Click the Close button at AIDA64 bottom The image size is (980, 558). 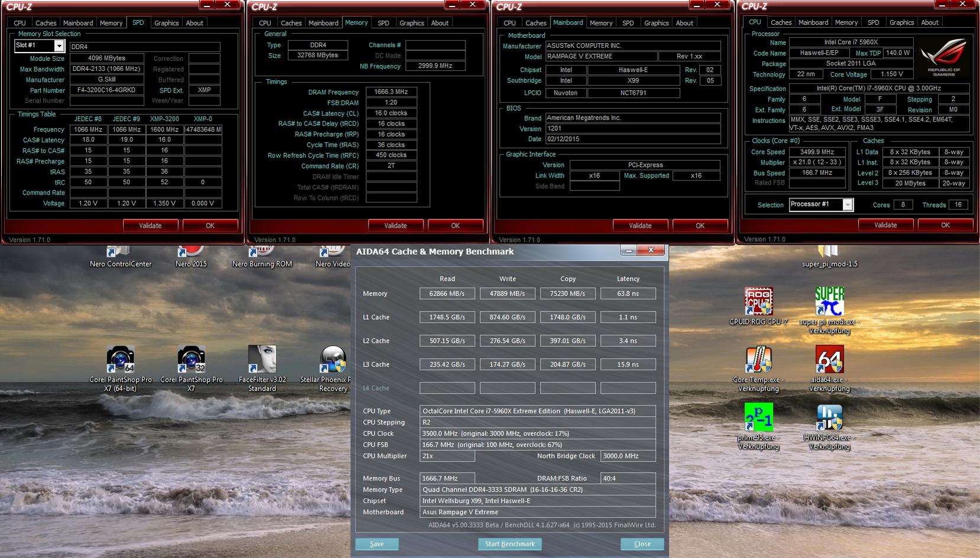[x=642, y=544]
